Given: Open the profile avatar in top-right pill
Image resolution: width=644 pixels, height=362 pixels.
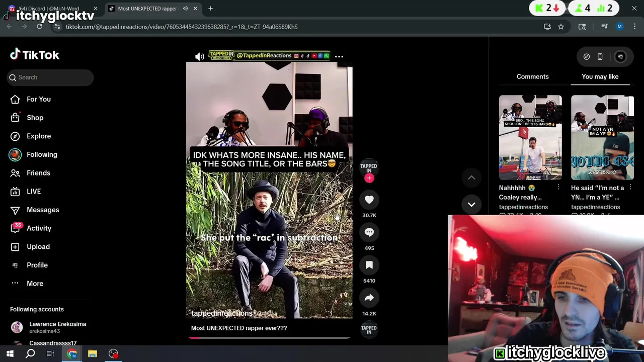Looking at the screenshot, I should [620, 57].
